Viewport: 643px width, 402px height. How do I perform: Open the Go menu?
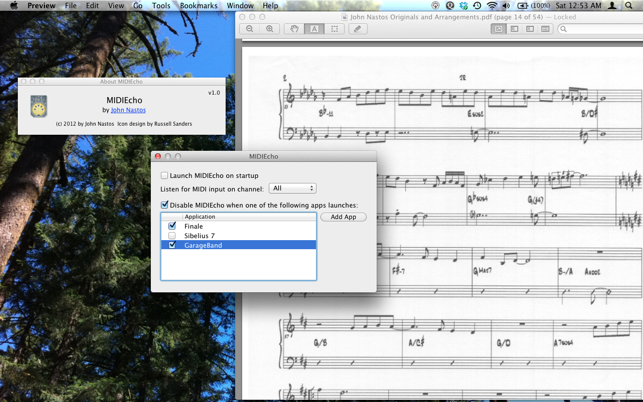138,5
